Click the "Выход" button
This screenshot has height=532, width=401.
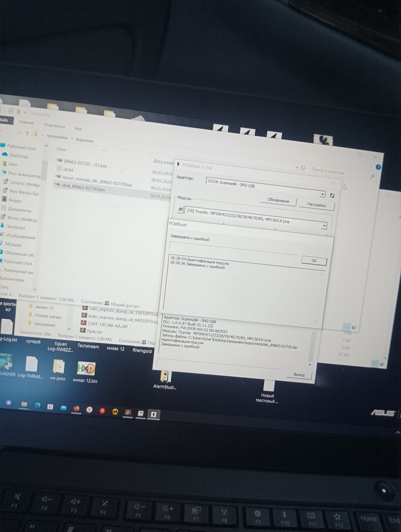[299, 374]
